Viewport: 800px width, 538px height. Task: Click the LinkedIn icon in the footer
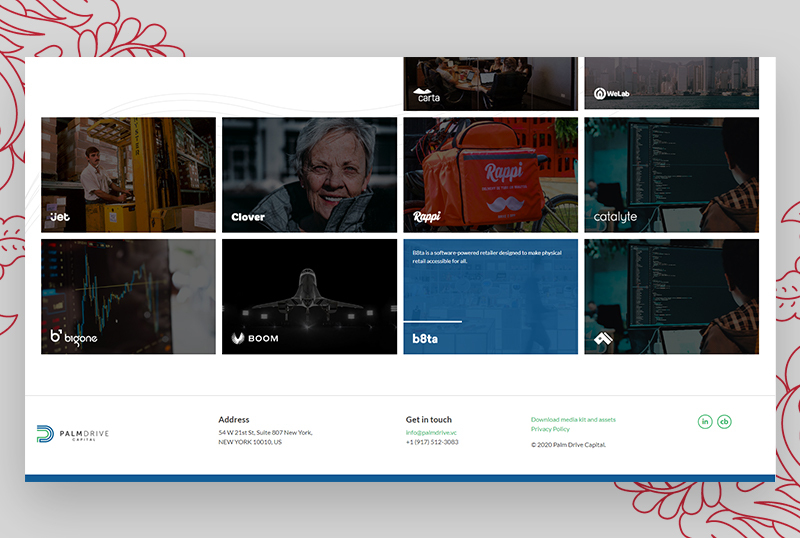(705, 421)
